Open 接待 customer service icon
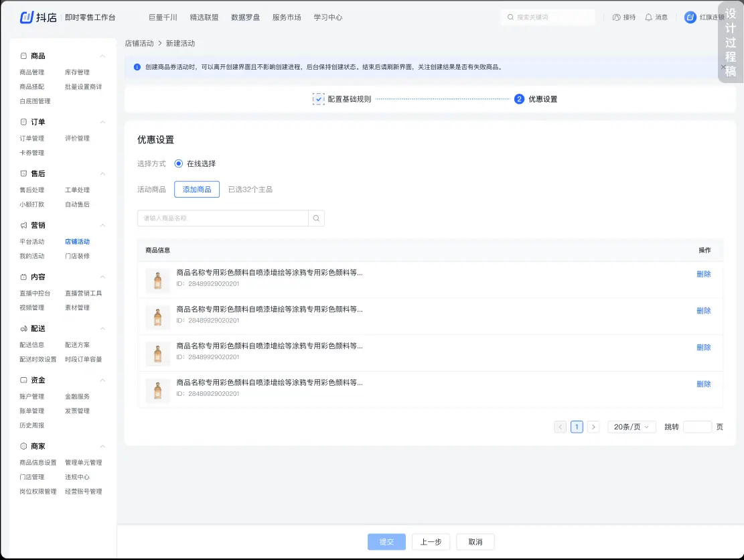The width and height of the screenshot is (744, 560). coord(616,17)
